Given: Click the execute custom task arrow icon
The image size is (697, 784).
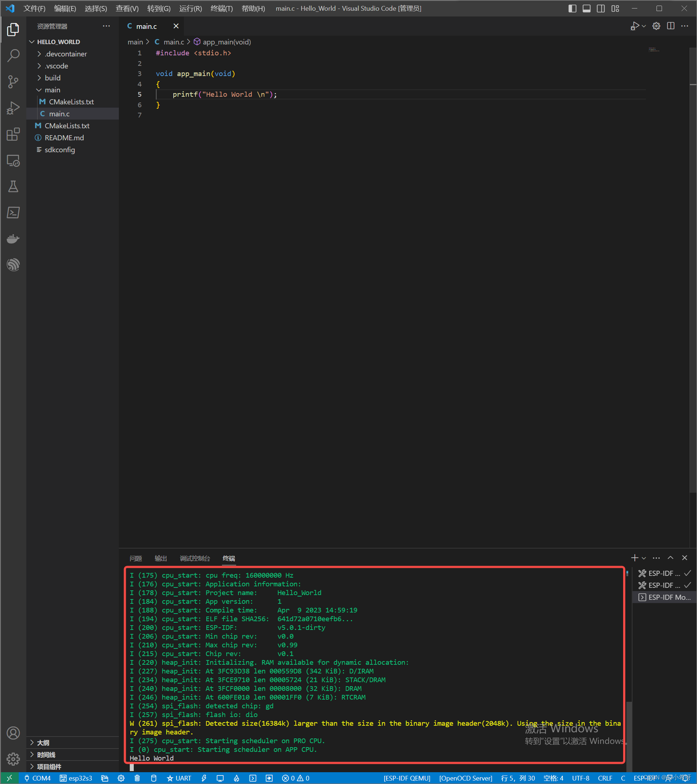Looking at the screenshot, I should [269, 778].
